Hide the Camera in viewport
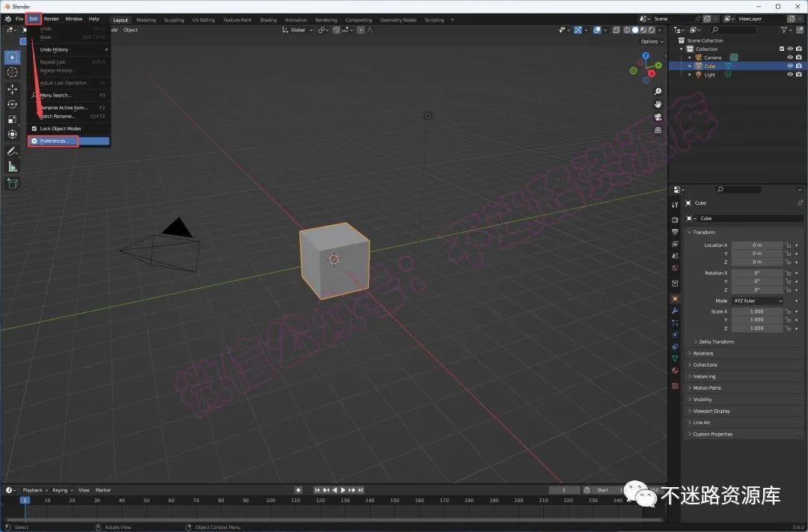The width and height of the screenshot is (808, 532). point(790,57)
